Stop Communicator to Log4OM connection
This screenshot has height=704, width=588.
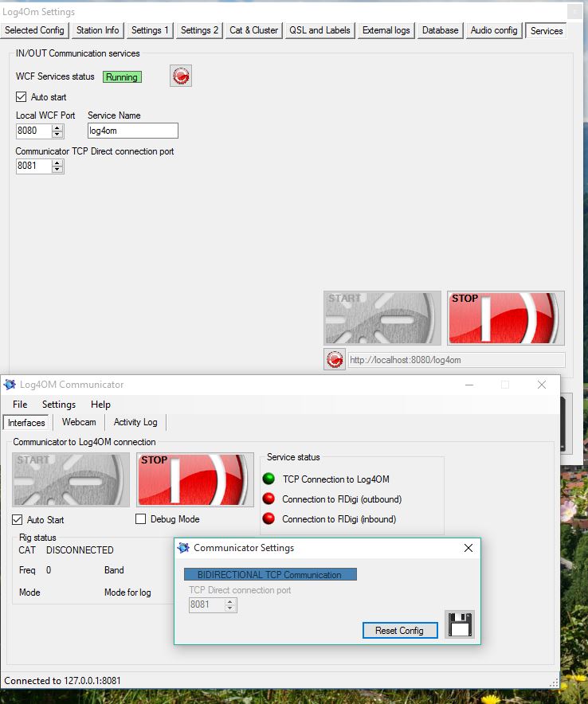195,479
